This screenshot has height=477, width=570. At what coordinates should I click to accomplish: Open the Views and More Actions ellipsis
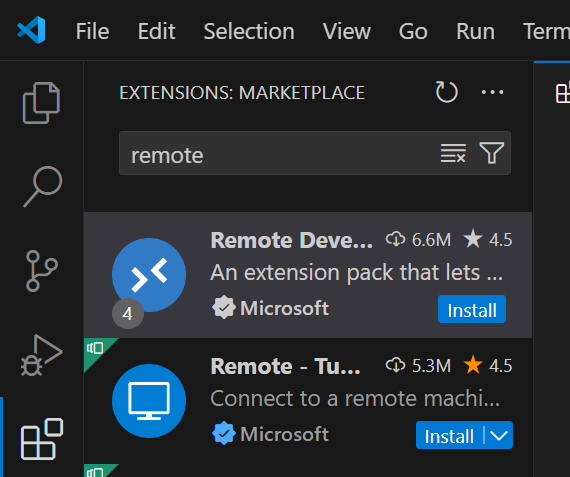coord(492,92)
